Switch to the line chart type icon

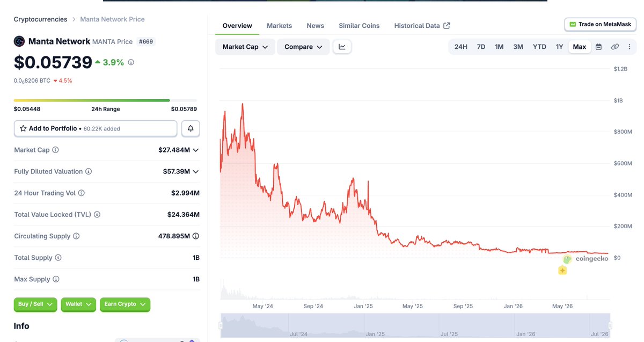point(342,47)
